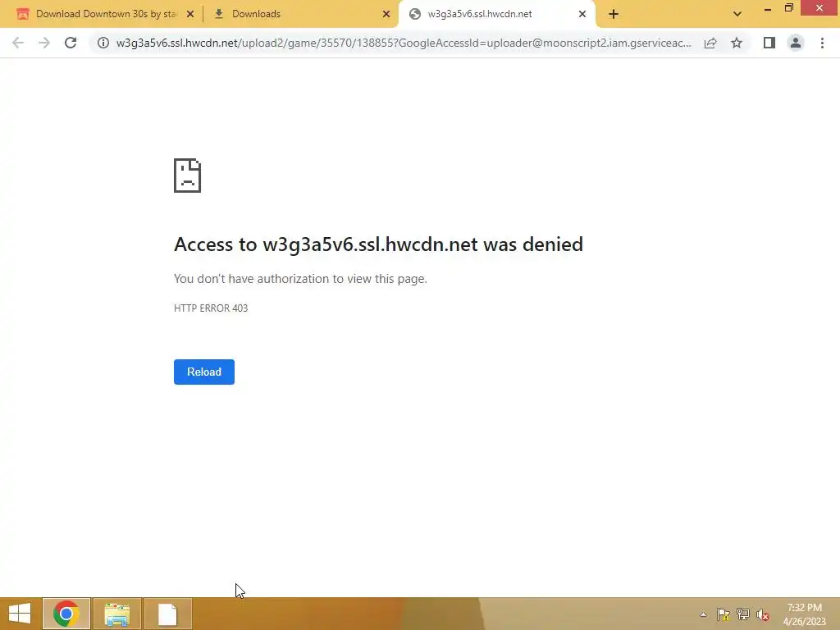Show hidden system tray icons
The width and height of the screenshot is (840, 630).
pos(703,614)
